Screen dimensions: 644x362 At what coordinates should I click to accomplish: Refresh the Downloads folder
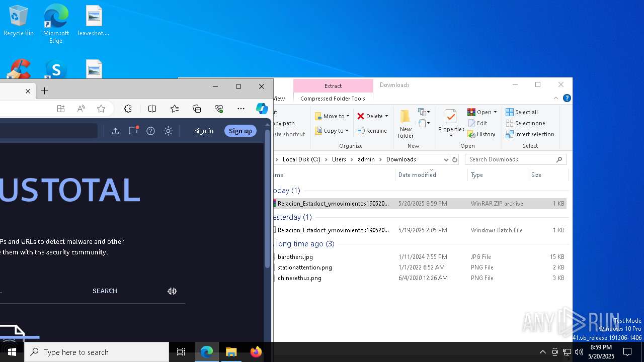454,159
